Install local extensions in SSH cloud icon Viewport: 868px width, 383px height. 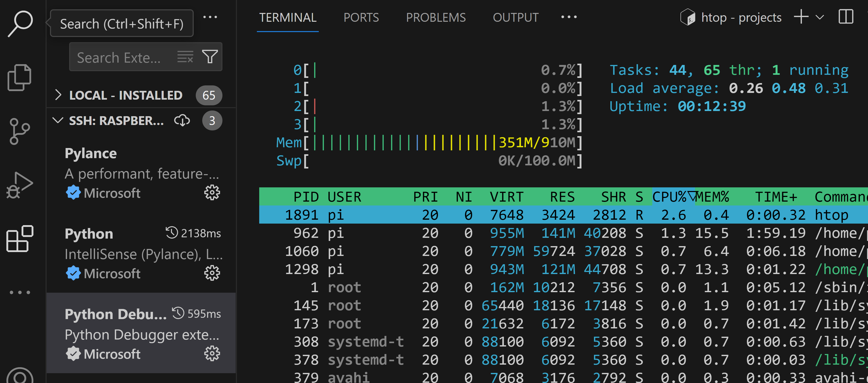pyautogui.click(x=182, y=120)
